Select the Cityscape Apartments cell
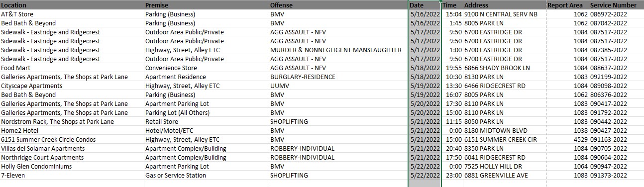The height and width of the screenshot is (187, 644). (72, 86)
